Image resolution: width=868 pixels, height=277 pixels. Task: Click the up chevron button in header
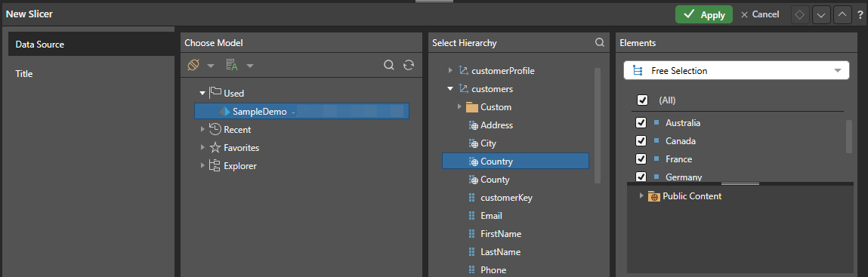(842, 15)
